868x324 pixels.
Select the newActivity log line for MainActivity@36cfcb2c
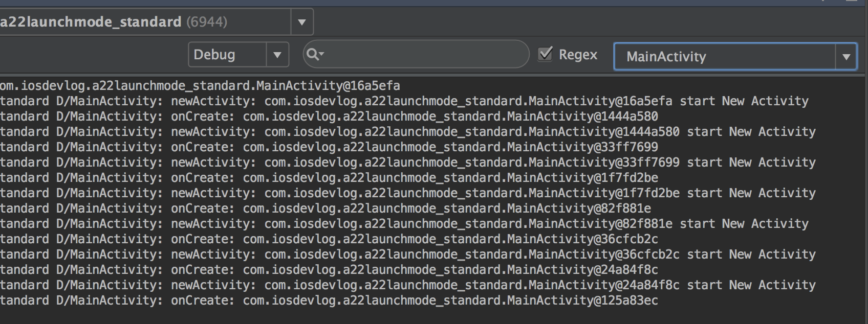pos(408,254)
